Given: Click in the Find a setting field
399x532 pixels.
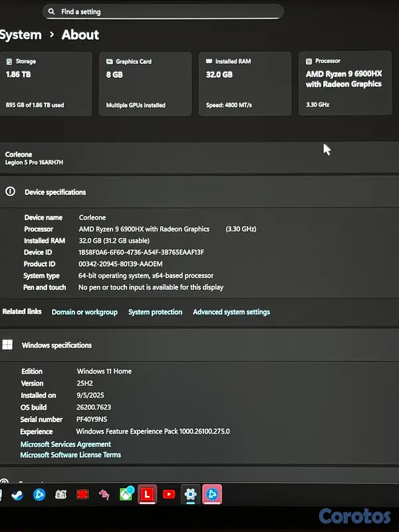Looking at the screenshot, I should click(163, 11).
